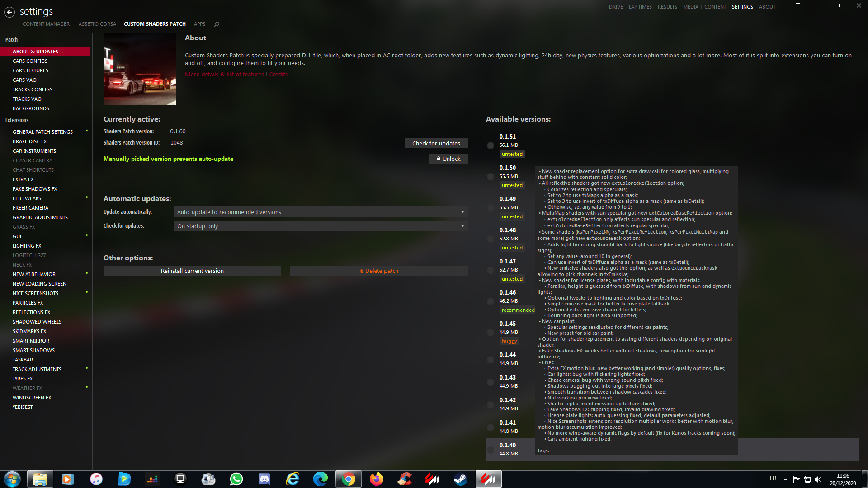868x488 pixels.
Task: Open the Content section
Action: point(715,7)
